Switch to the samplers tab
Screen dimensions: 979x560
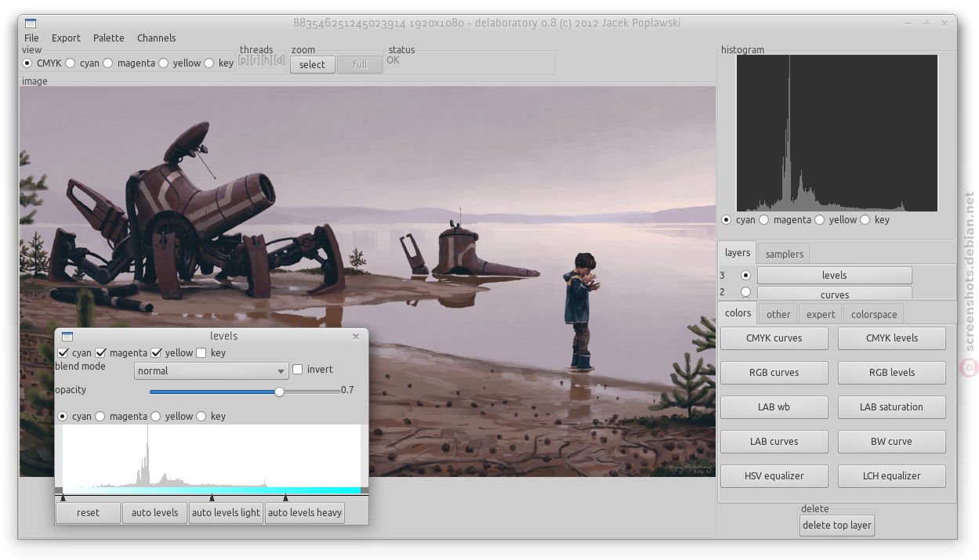(785, 254)
